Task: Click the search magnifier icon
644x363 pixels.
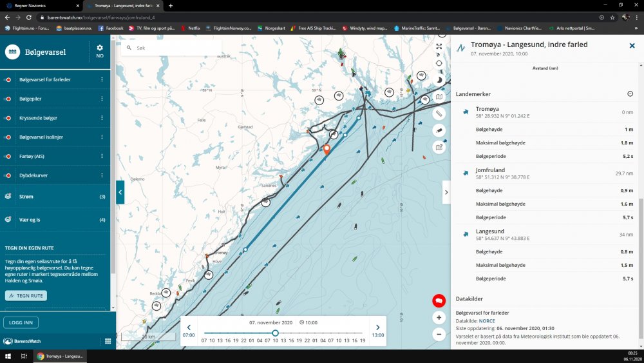Action: click(129, 48)
